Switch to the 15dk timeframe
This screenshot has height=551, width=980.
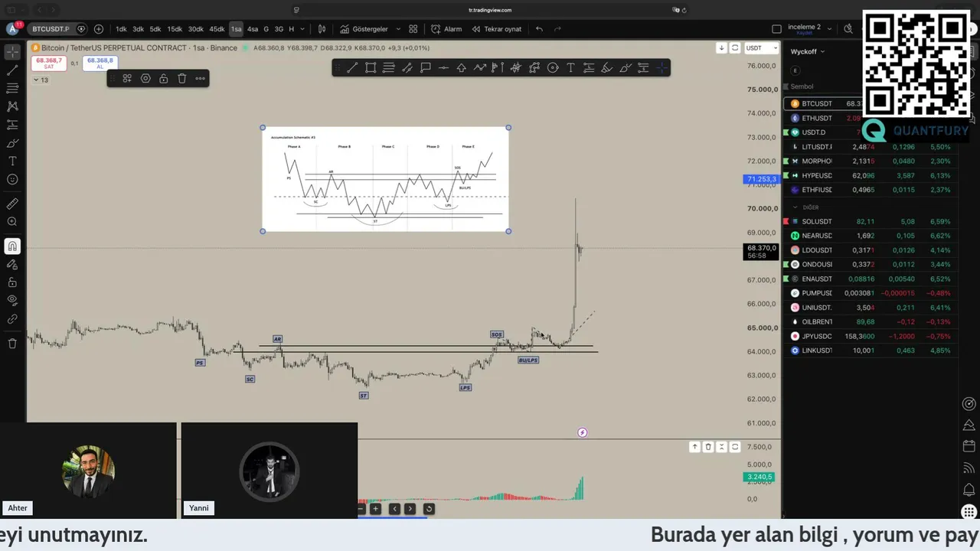175,29
